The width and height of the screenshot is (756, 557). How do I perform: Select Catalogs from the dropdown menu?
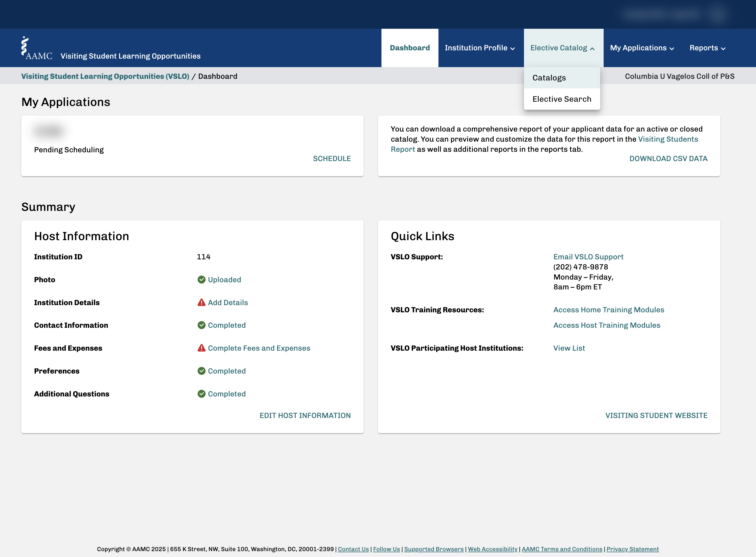562,78
